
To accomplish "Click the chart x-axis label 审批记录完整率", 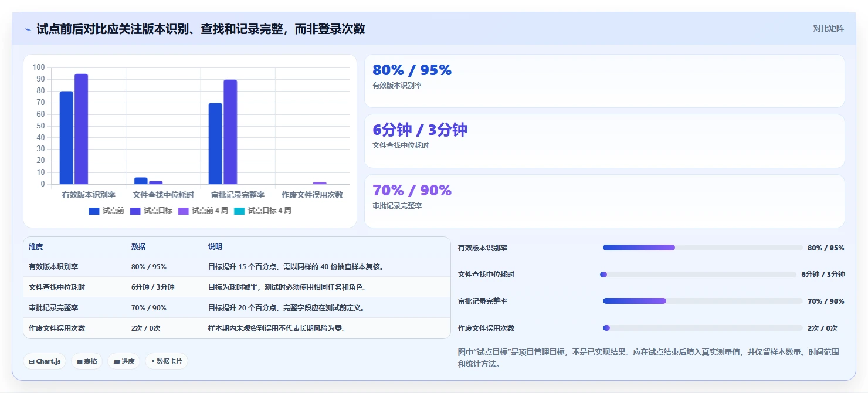I will click(238, 195).
